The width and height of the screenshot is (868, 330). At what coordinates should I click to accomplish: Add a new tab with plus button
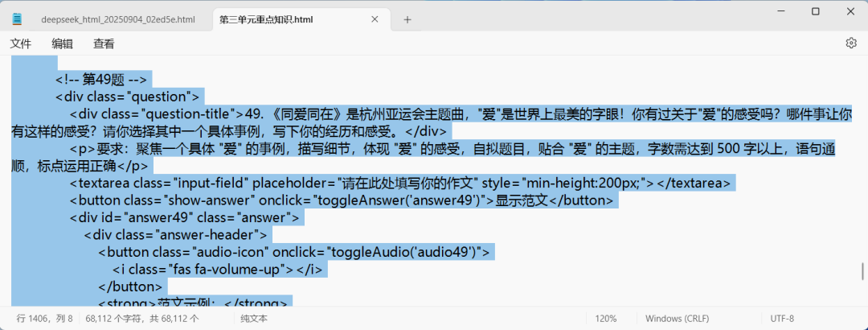[407, 19]
